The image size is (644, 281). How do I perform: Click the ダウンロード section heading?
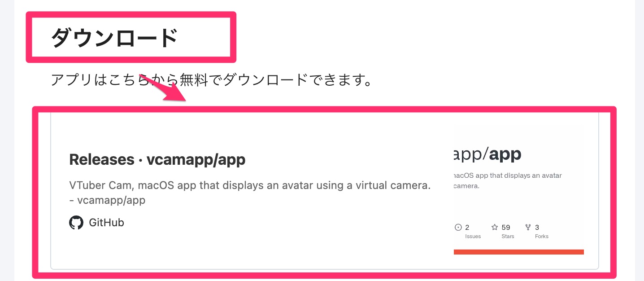pos(114,38)
